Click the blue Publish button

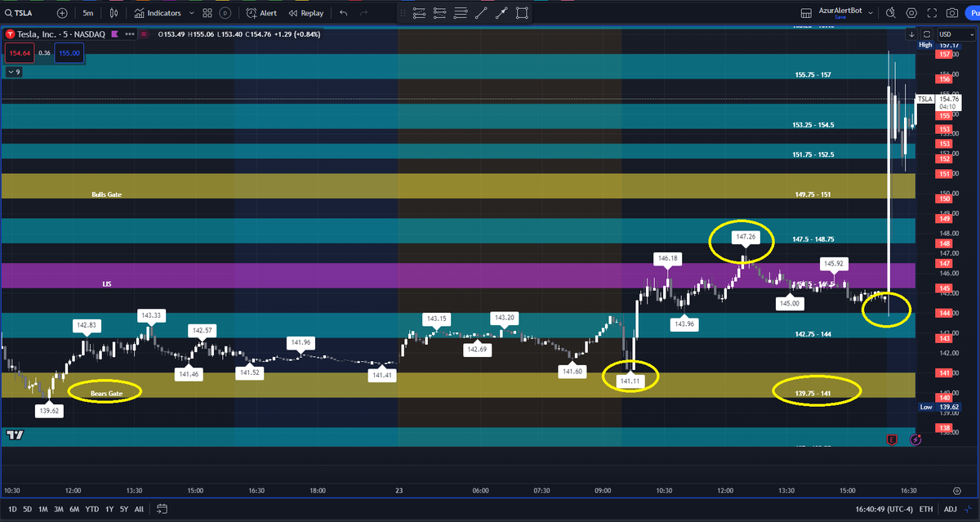pyautogui.click(x=973, y=13)
